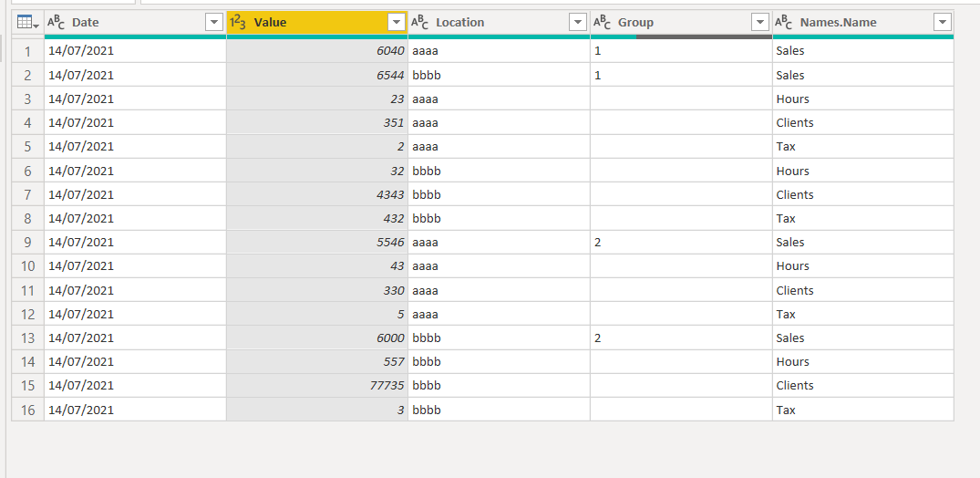
Task: Click Location cell in row 12
Action: 499,314
